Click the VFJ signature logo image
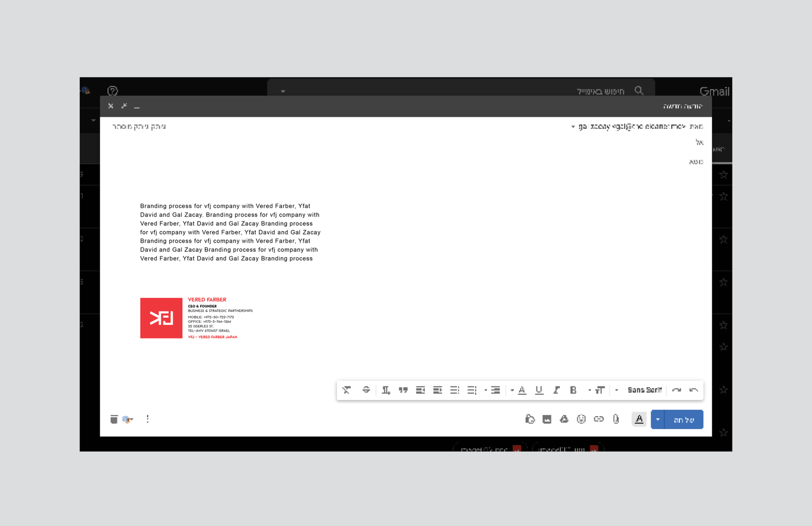This screenshot has width=812, height=526. 161,318
